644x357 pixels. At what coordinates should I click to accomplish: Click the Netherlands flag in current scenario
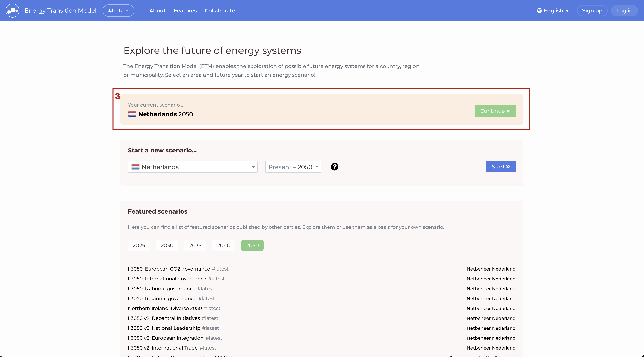[132, 114]
